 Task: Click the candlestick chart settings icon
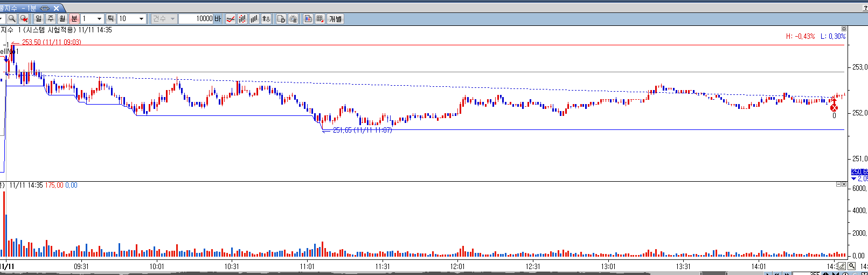click(308, 19)
